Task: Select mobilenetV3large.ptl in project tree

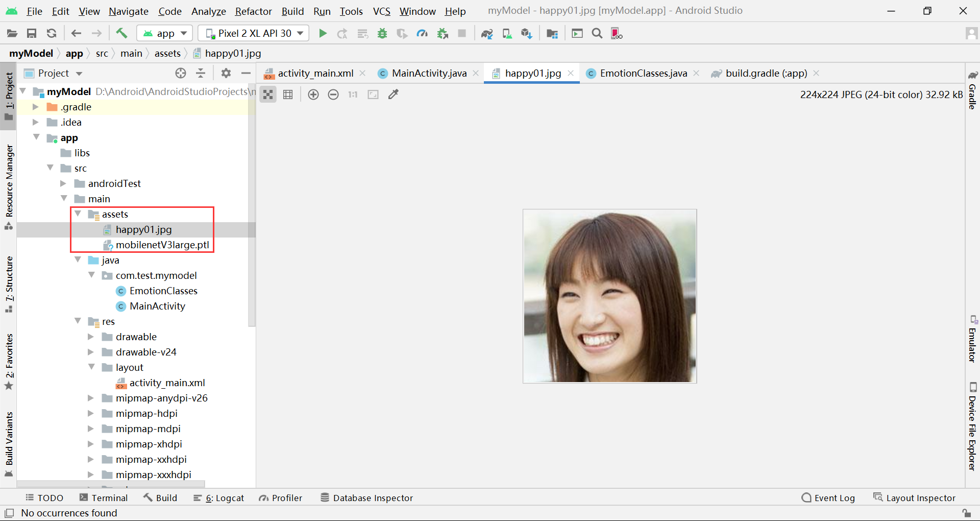Action: pyautogui.click(x=162, y=245)
